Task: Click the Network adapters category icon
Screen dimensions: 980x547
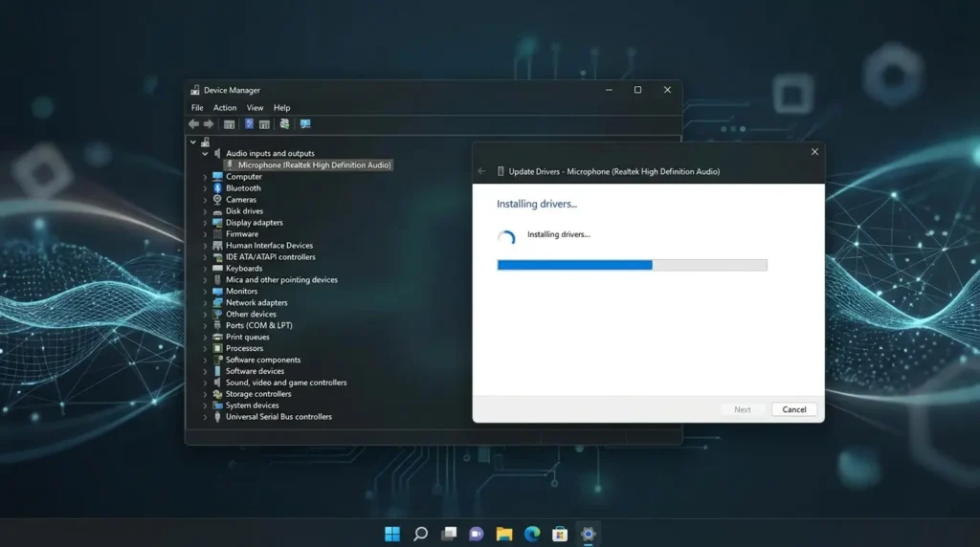Action: tap(217, 302)
